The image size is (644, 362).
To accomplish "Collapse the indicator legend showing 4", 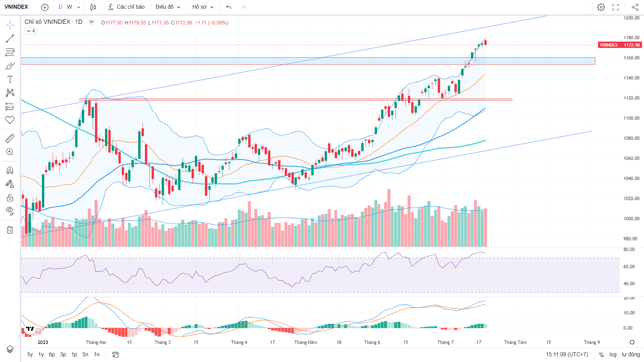I will 31,31.
